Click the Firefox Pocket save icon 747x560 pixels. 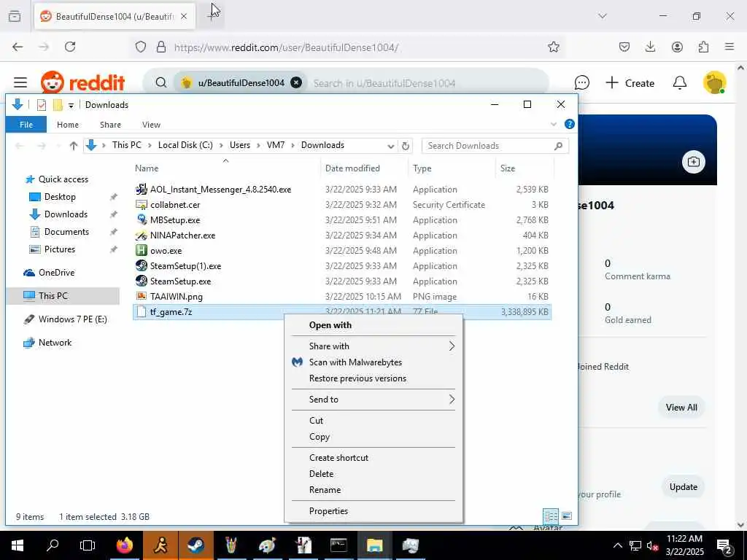(624, 47)
